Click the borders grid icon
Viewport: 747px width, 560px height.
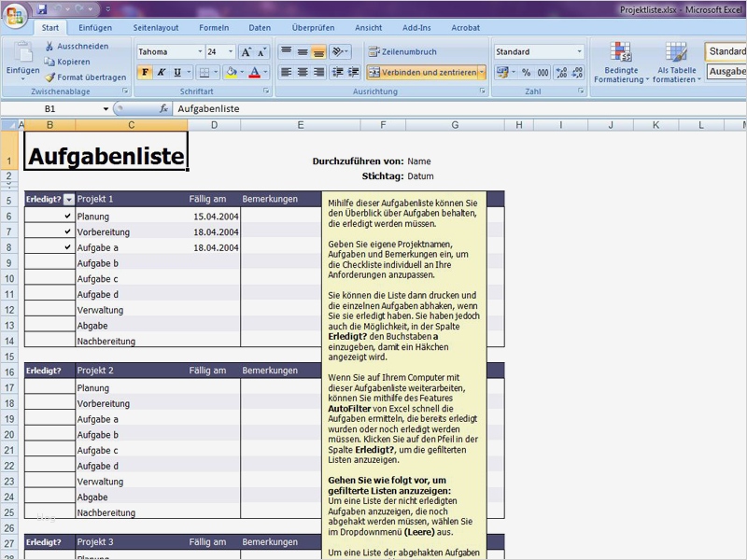tap(204, 73)
